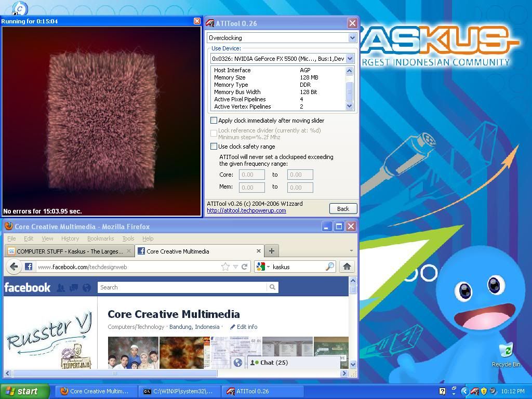This screenshot has width=532, height=399.
Task: Open the atitool.techpowerup.com link
Action: (246, 210)
